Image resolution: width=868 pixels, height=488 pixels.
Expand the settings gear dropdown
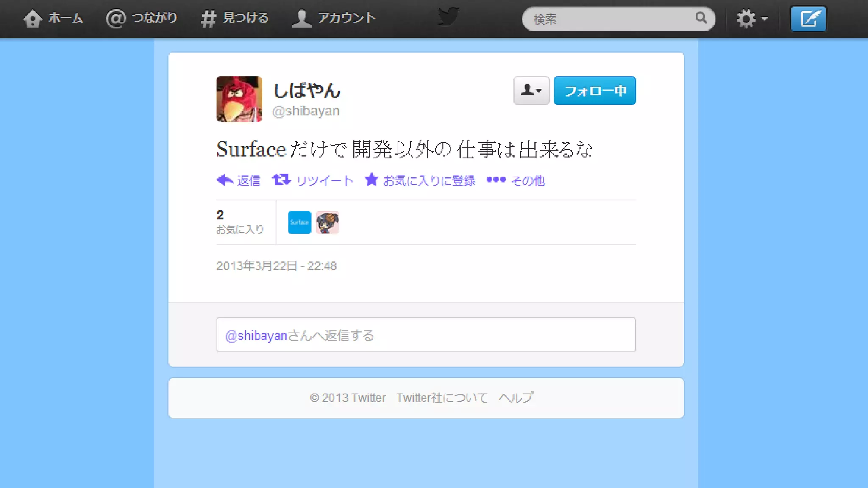pos(752,19)
